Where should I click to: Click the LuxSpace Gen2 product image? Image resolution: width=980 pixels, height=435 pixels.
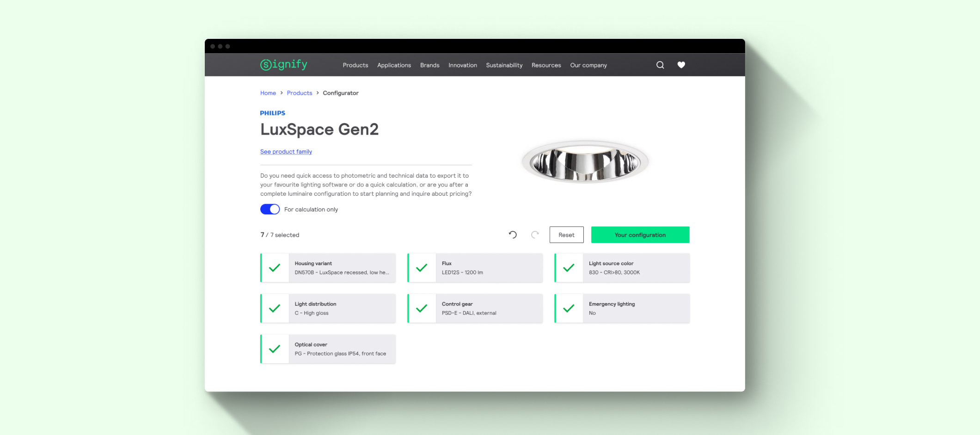[x=584, y=162]
